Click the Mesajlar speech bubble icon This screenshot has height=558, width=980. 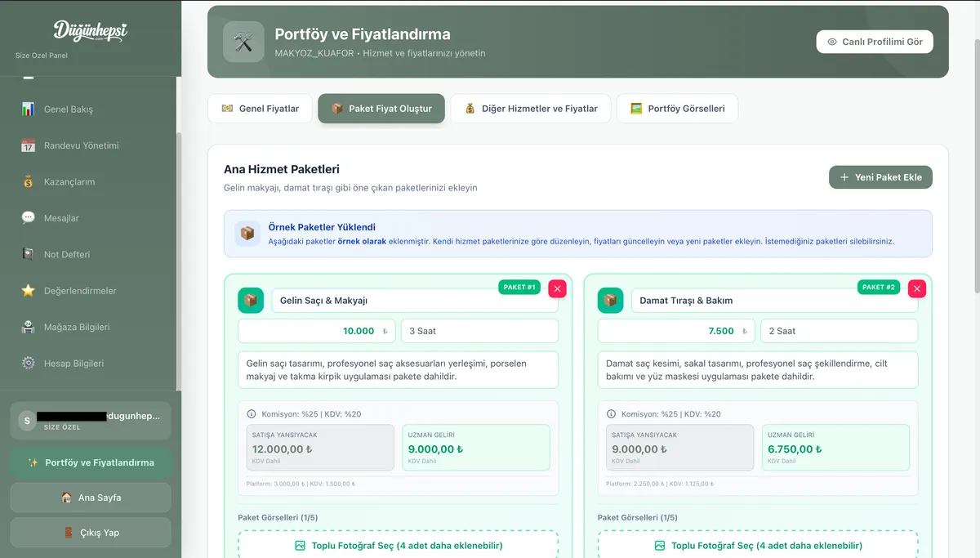coord(28,218)
